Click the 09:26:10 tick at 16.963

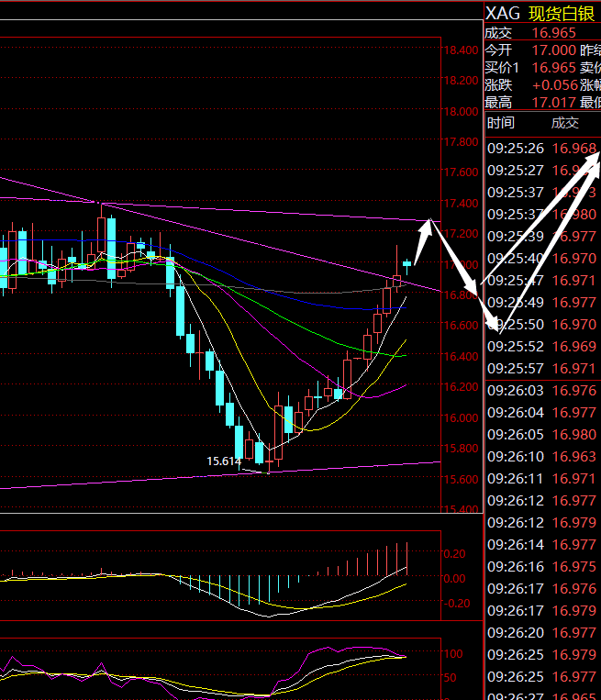click(542, 457)
